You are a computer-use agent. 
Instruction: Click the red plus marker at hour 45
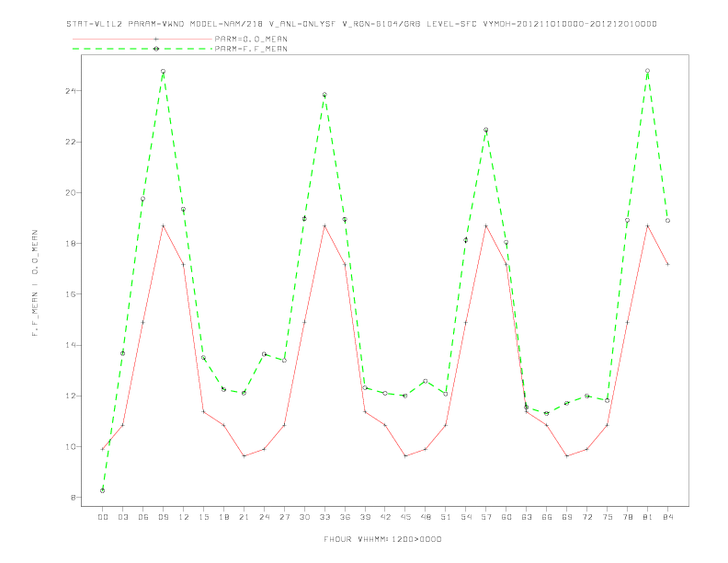(x=405, y=456)
